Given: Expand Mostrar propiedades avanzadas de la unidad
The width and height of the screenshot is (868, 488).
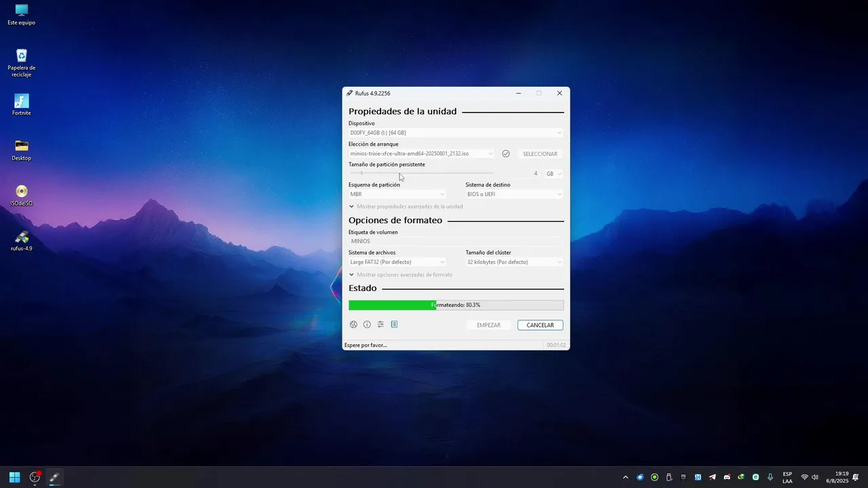Looking at the screenshot, I should pos(406,207).
